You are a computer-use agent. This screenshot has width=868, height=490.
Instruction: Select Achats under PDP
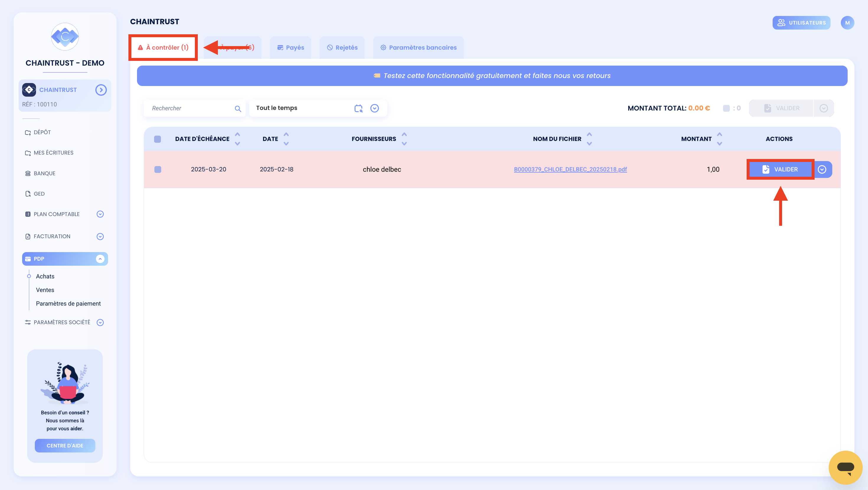(x=45, y=276)
